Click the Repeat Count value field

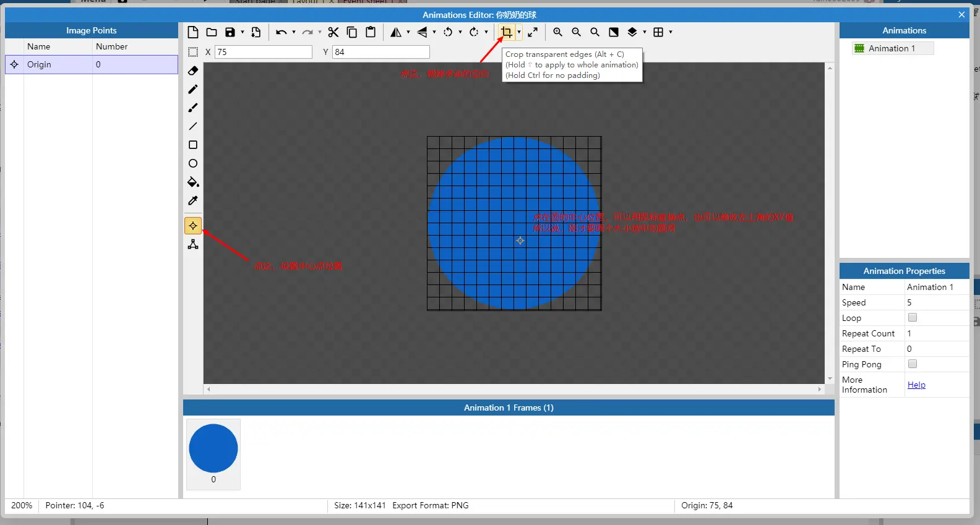click(937, 333)
